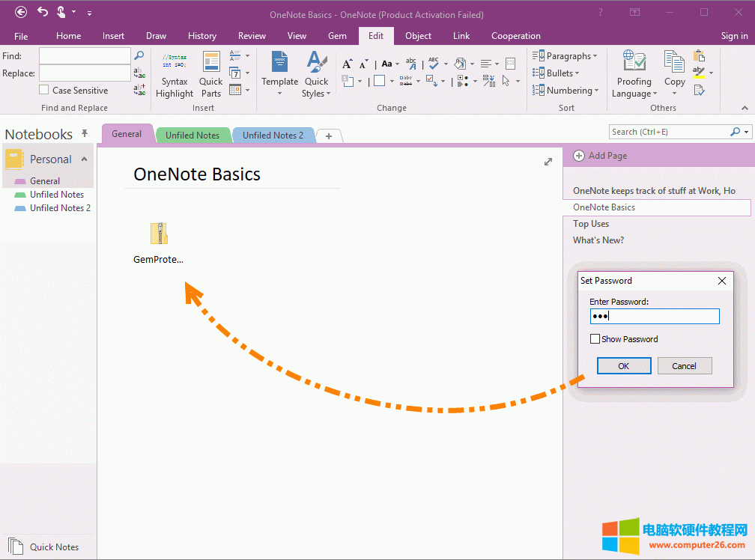Click the Enter Password input field
This screenshot has width=755, height=560.
click(x=654, y=317)
